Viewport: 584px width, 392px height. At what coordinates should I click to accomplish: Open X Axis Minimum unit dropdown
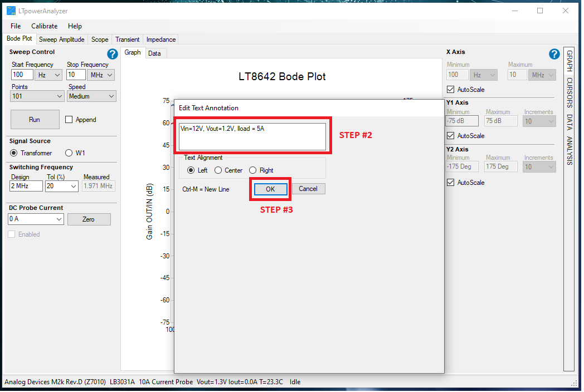(484, 75)
